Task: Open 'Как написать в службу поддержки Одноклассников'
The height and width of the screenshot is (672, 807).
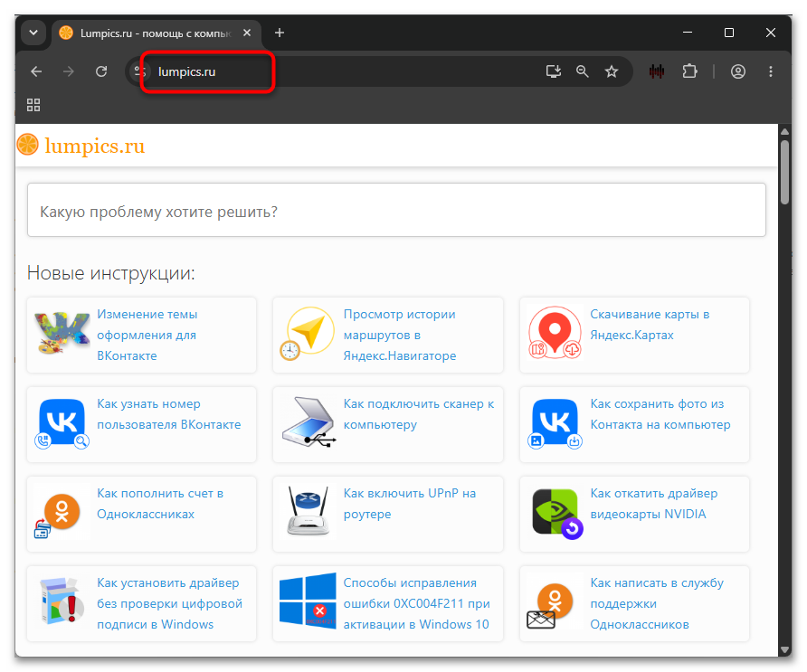Action: pos(657,603)
